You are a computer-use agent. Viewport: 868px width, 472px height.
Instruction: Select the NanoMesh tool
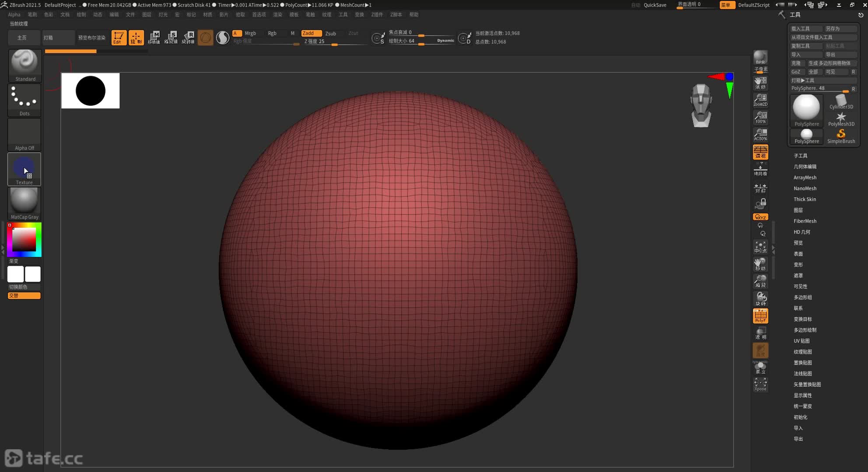pyautogui.click(x=805, y=188)
